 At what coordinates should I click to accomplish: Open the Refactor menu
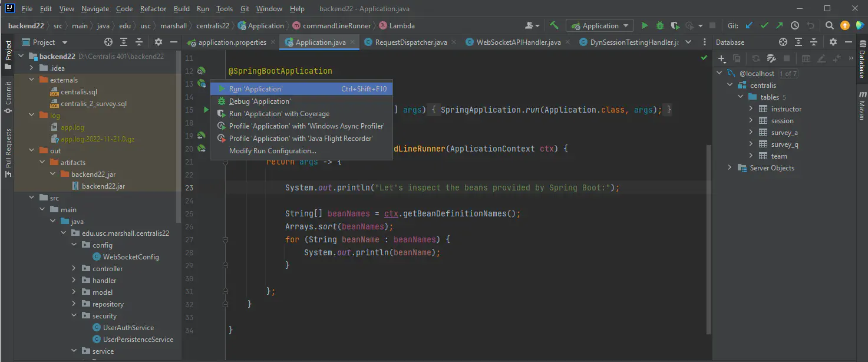tap(153, 9)
